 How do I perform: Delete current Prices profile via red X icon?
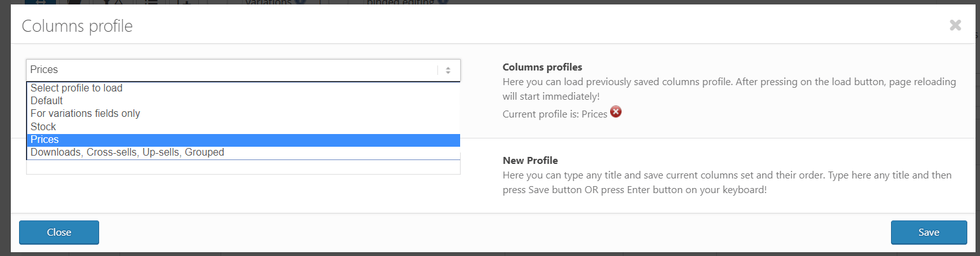(x=615, y=112)
